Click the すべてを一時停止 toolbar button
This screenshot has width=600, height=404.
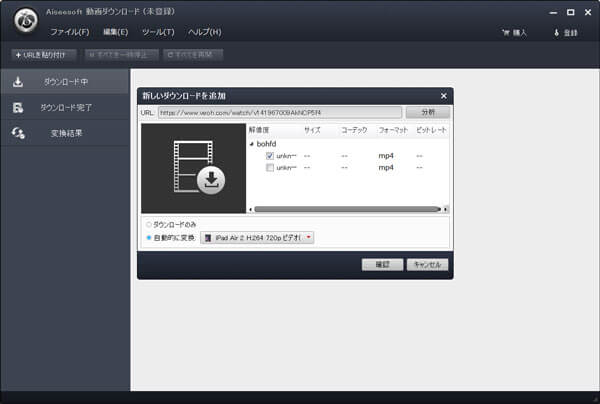tap(121, 55)
